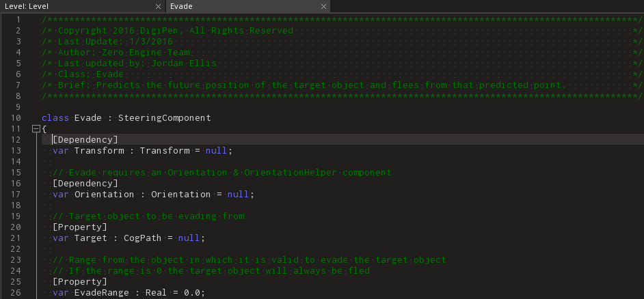Click the opening brace on line 11
This screenshot has width=644, height=299.
coord(44,129)
